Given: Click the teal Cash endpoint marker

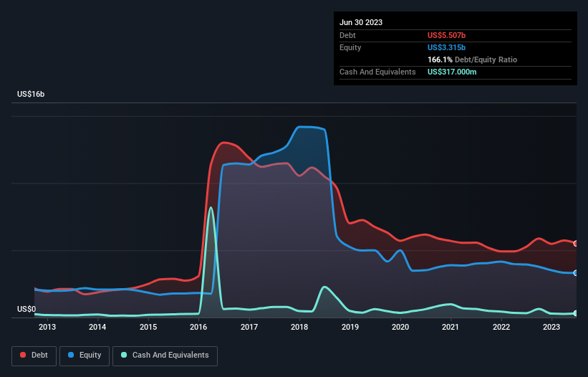Looking at the screenshot, I should [x=576, y=313].
